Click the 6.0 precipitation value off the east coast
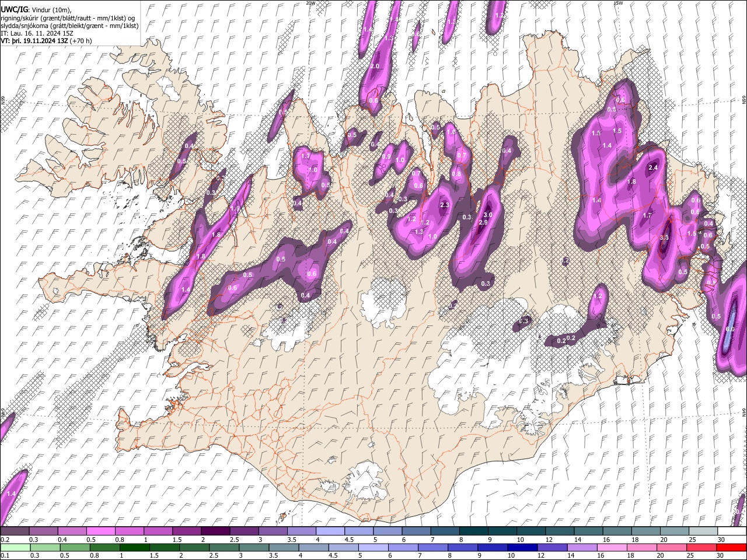 click(x=729, y=329)
